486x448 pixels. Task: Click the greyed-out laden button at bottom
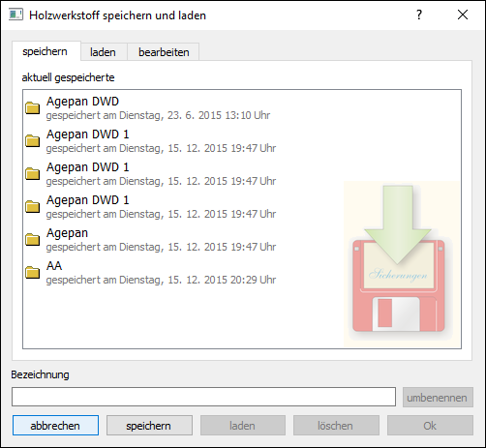[x=243, y=426]
